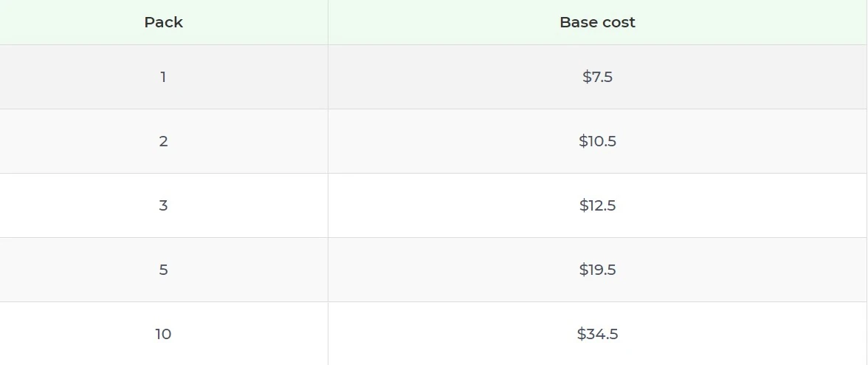This screenshot has height=365, width=868.
Task: Click the Pack column header
Action: click(x=163, y=22)
